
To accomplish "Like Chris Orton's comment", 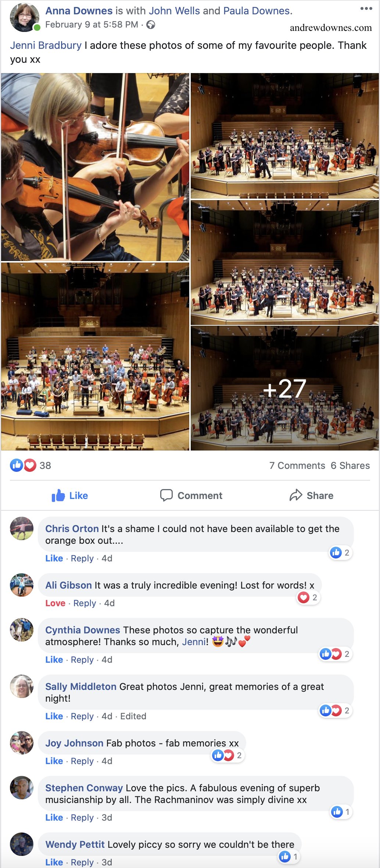I will (x=54, y=558).
